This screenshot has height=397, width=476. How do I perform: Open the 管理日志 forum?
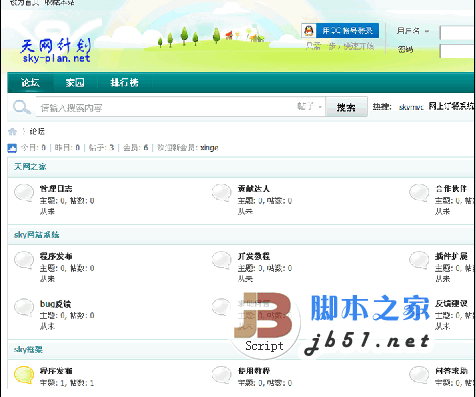56,189
